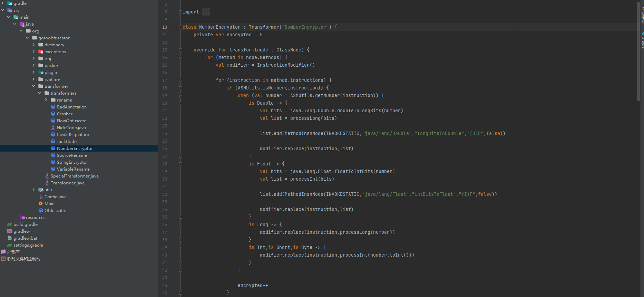
Task: Collapse the main folder chevron
Action: click(x=9, y=17)
